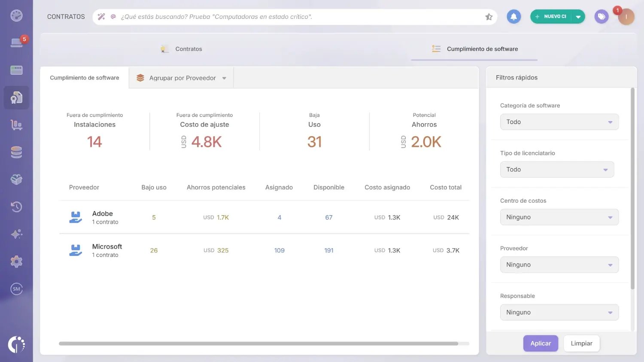Open the Proveedor filter dropdown
644x362 pixels.
pyautogui.click(x=559, y=265)
